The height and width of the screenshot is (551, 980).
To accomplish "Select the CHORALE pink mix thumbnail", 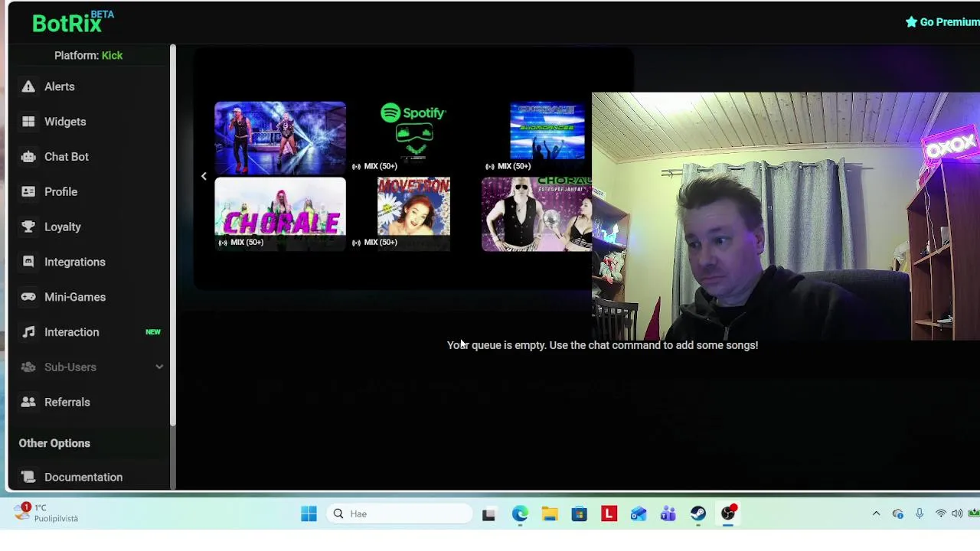I will 280,214.
